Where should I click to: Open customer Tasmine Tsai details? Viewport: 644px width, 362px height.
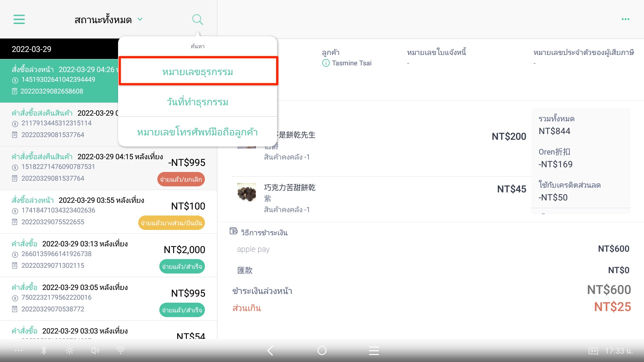point(352,63)
